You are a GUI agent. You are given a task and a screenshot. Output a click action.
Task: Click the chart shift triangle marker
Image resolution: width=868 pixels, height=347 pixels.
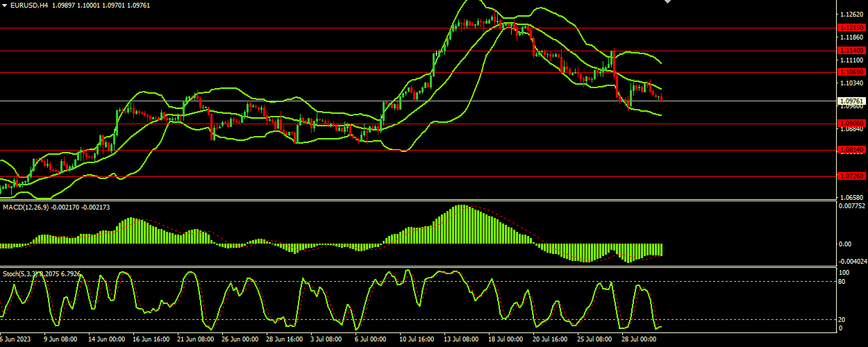[x=668, y=2]
